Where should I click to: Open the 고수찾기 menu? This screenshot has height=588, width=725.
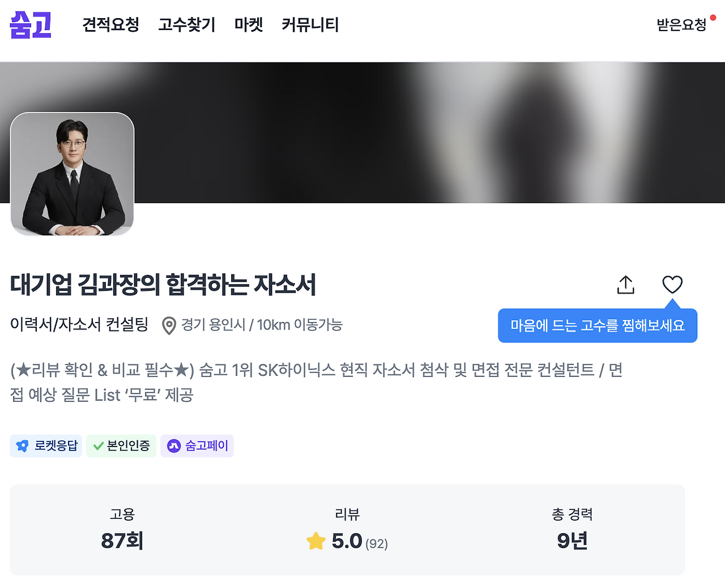(187, 25)
